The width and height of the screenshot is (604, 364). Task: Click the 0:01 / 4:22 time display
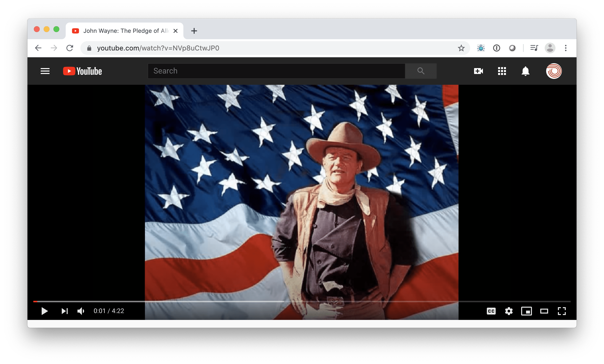[109, 311]
